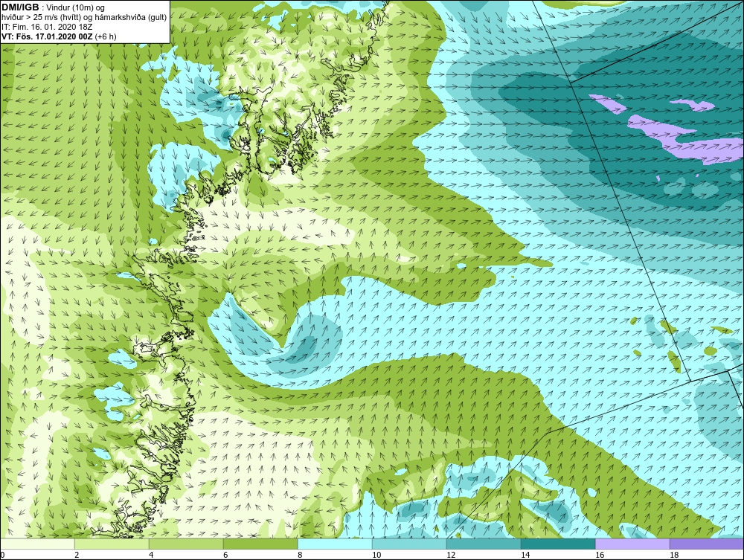Click the purple swatch right of 18
This screenshot has width=744, height=560.
707,544
